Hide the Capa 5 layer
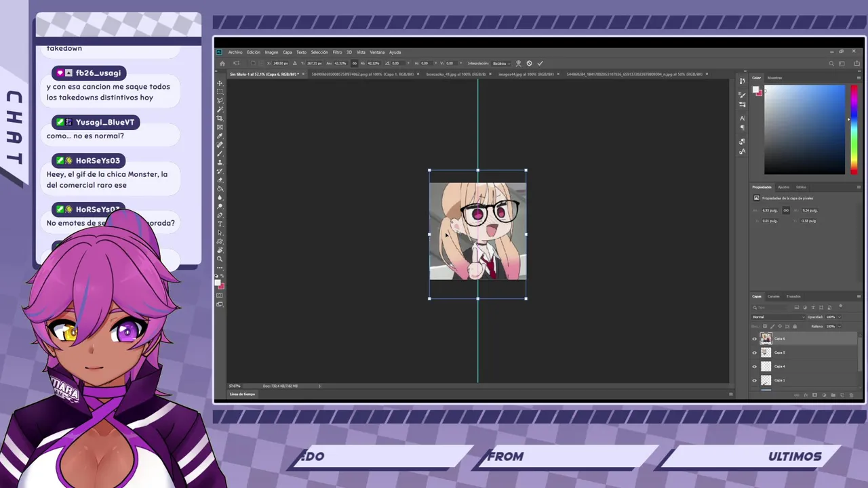 pos(755,352)
